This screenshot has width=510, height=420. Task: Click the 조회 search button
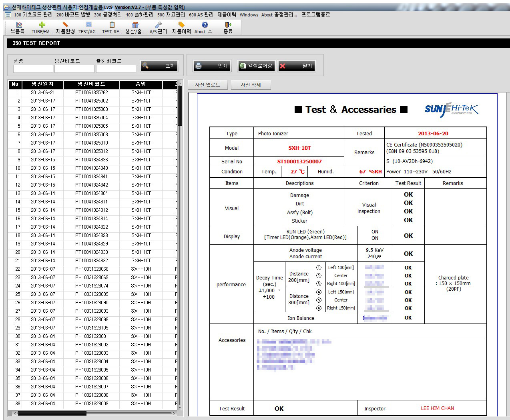coord(159,66)
